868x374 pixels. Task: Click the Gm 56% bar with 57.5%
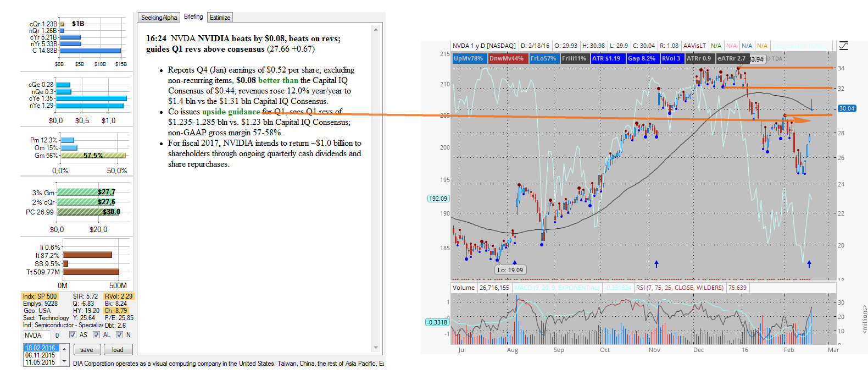coord(93,156)
